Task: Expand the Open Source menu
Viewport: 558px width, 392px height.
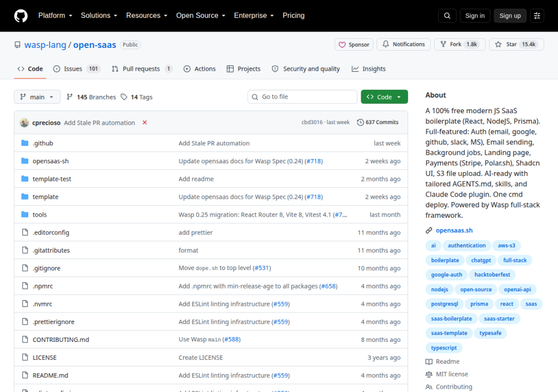Action: (x=201, y=16)
